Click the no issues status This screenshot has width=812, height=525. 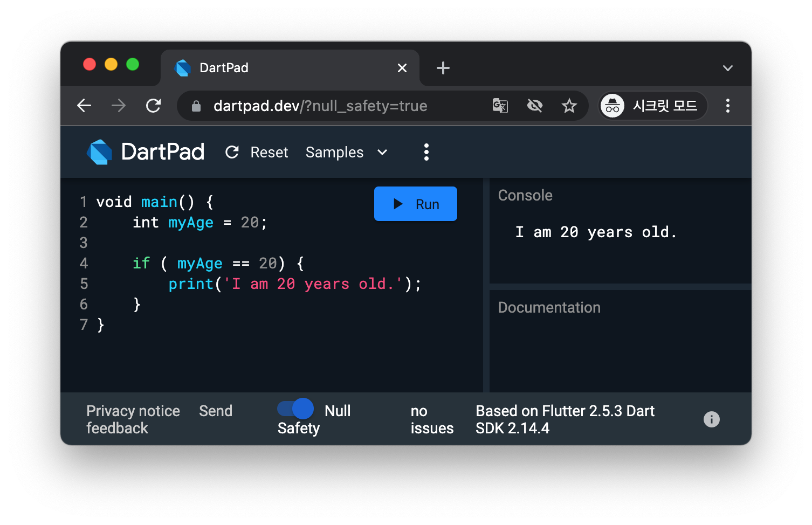(x=432, y=419)
